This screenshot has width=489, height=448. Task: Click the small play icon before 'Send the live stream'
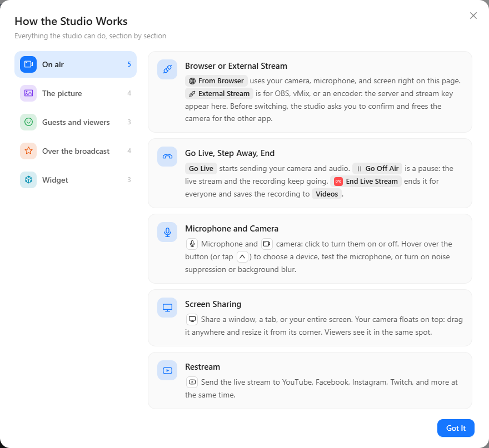point(192,382)
